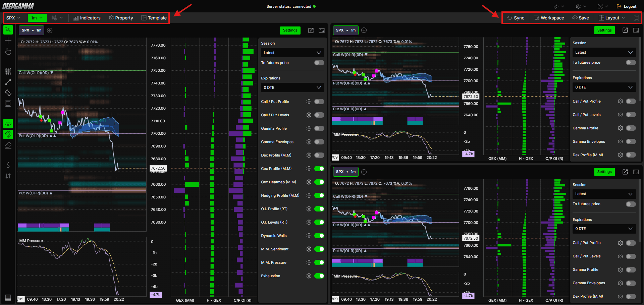Open the global gear settings dropdown in top bar
This screenshot has height=305, width=644.
581,6
